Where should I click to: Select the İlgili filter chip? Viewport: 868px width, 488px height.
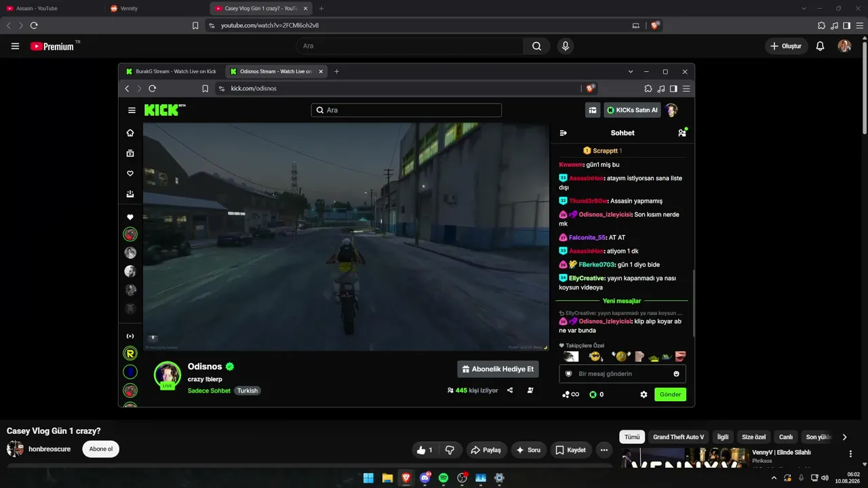[x=723, y=437]
